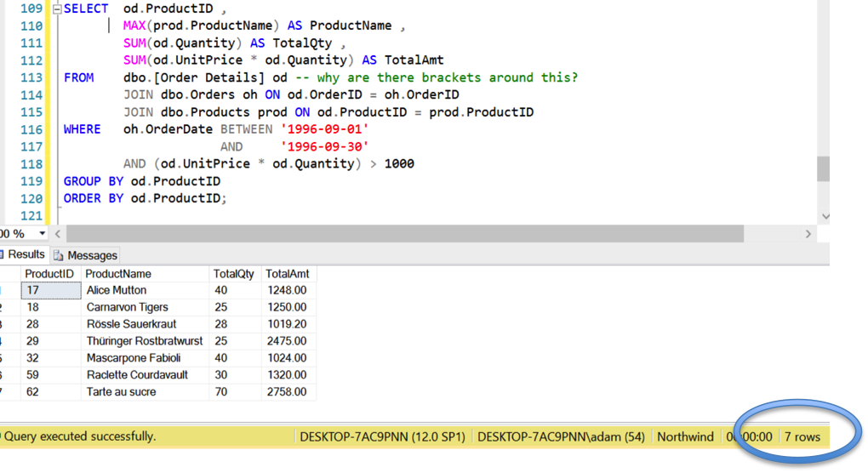The height and width of the screenshot is (473, 868).
Task: Click dbo.Products in the line 115 join
Action: coord(205,112)
